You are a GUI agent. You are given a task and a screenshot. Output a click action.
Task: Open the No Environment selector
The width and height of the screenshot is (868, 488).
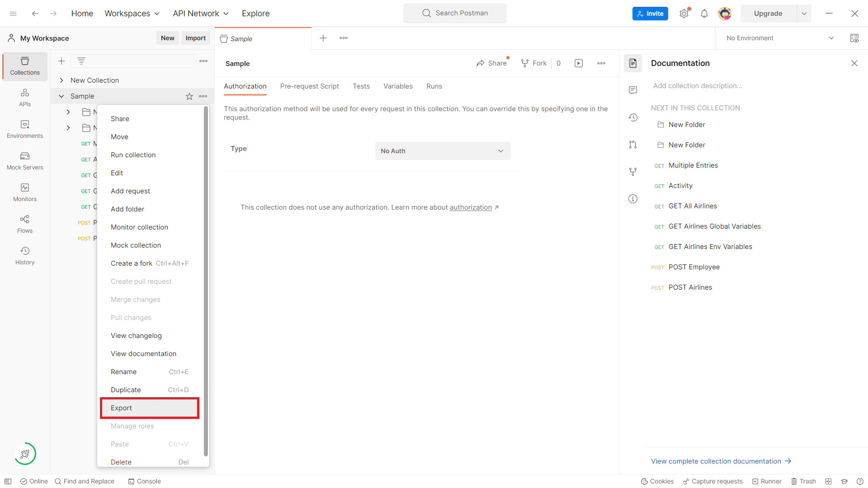[780, 38]
